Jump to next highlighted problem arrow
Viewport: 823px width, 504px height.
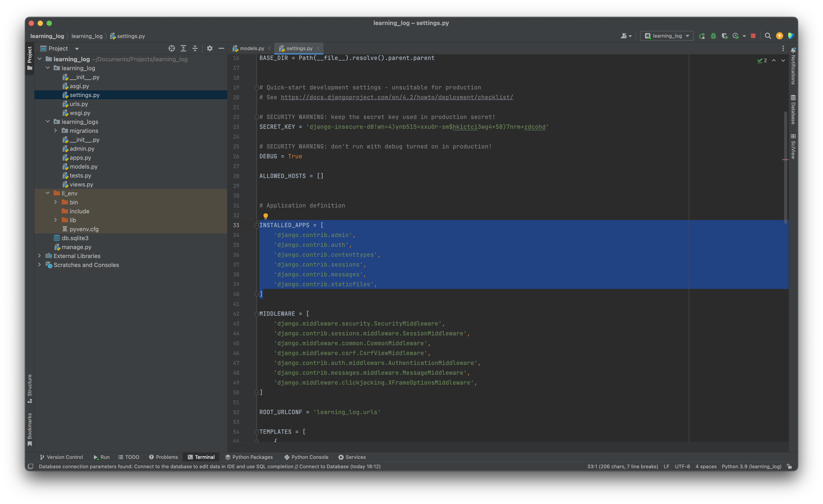click(x=783, y=60)
